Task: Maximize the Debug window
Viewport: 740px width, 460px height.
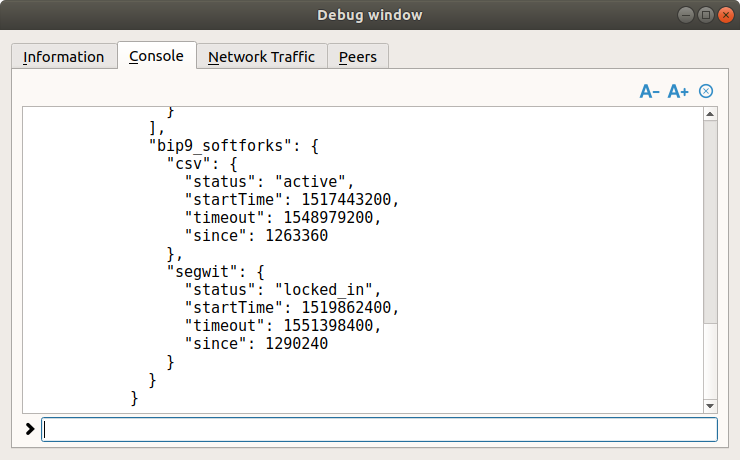Action: [706, 15]
